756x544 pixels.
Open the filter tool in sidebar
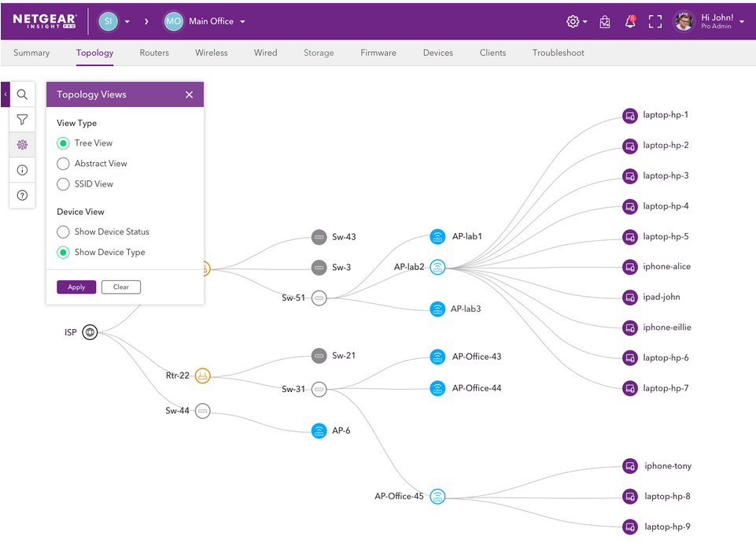click(22, 120)
